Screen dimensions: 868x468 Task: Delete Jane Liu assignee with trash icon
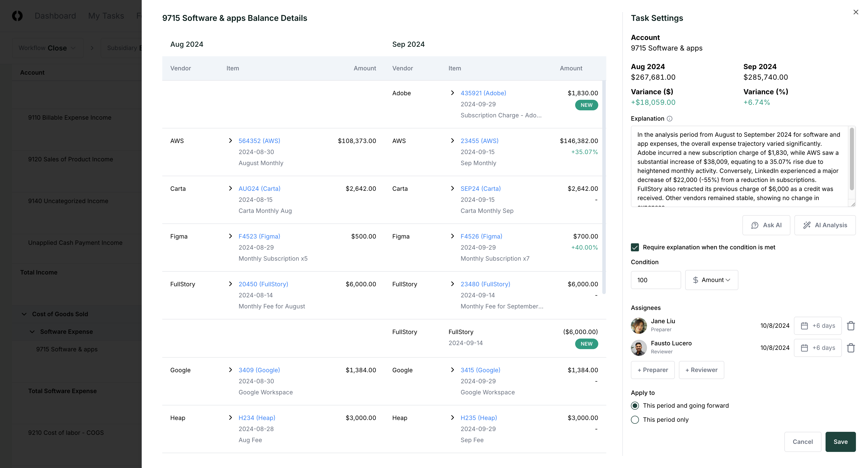tap(851, 326)
